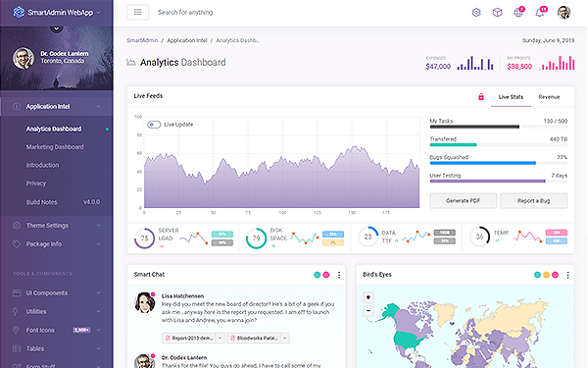Expand the UI Components chevron
Image resolution: width=588 pixels, height=368 pixels.
coord(98,292)
